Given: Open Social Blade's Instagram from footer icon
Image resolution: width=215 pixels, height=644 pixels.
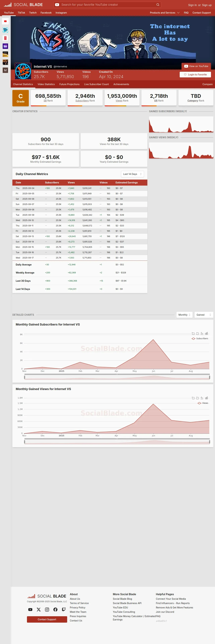Looking at the screenshot, I should pyautogui.click(x=47, y=610).
